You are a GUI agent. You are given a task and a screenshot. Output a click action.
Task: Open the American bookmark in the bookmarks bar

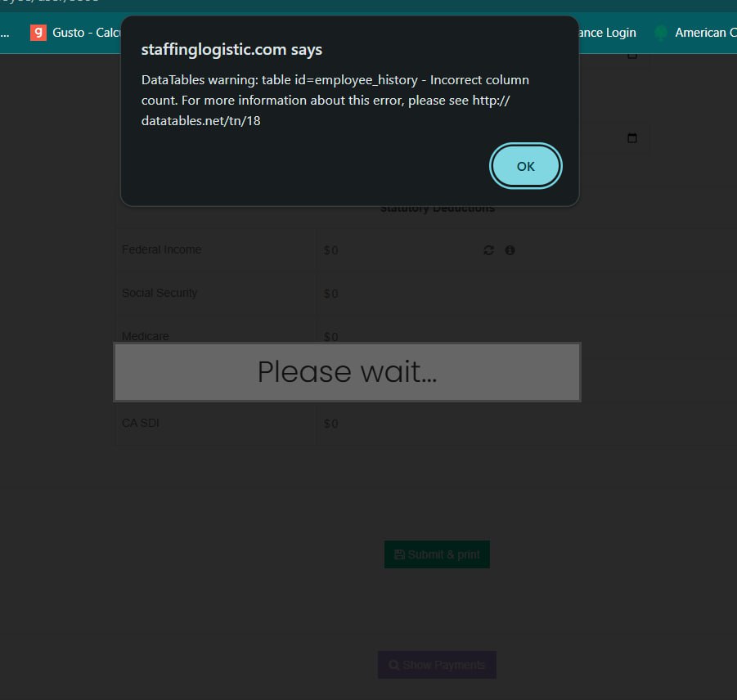[700, 33]
